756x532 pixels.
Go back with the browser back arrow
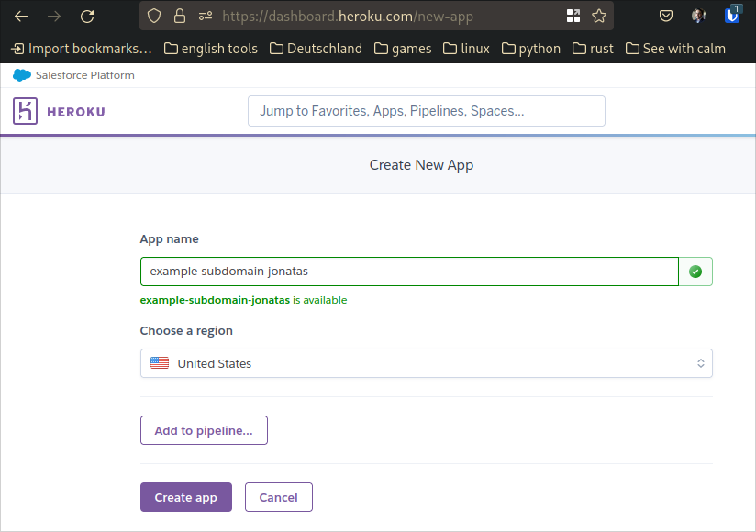click(x=21, y=17)
